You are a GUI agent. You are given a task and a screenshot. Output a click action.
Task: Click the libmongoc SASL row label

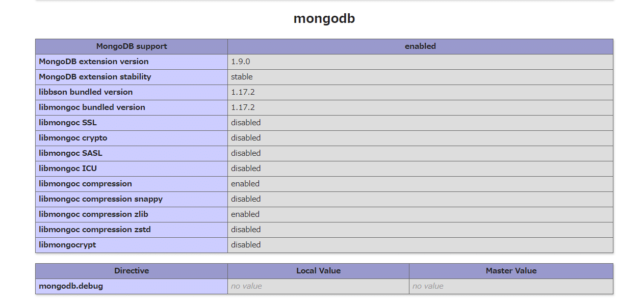[x=70, y=153]
